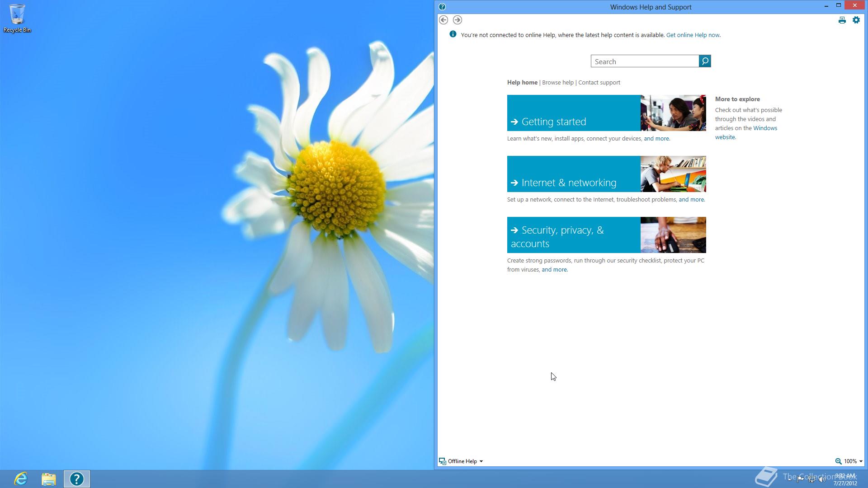868x488 pixels.
Task: Click the Print icon
Action: coord(842,20)
